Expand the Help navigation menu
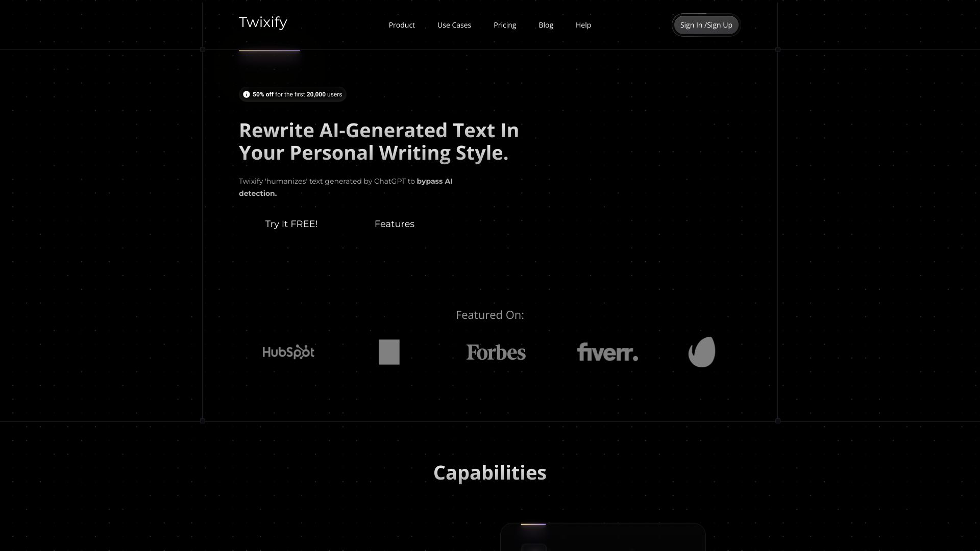 tap(583, 25)
